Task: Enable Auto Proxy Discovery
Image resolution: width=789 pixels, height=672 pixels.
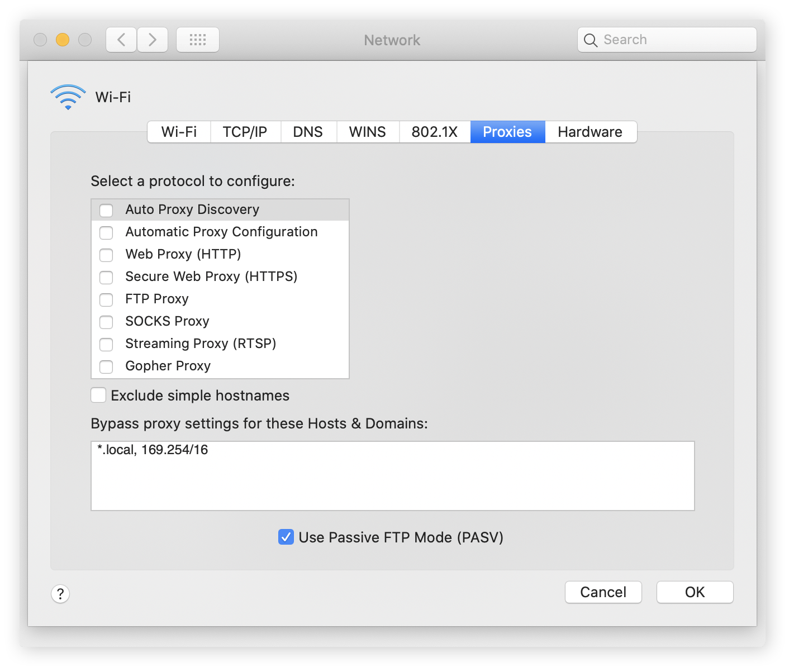Action: [107, 209]
